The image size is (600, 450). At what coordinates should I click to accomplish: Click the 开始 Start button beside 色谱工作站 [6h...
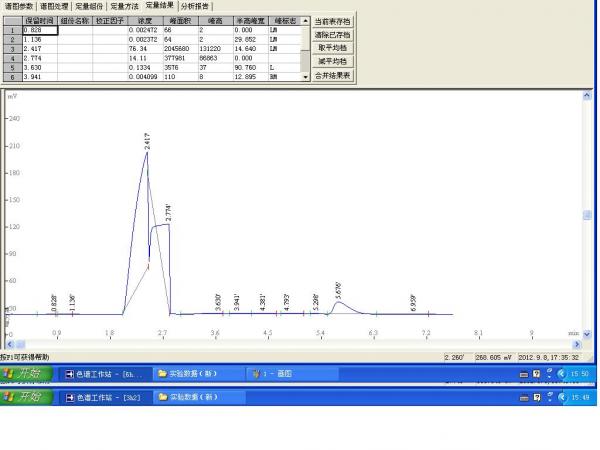tap(26, 373)
